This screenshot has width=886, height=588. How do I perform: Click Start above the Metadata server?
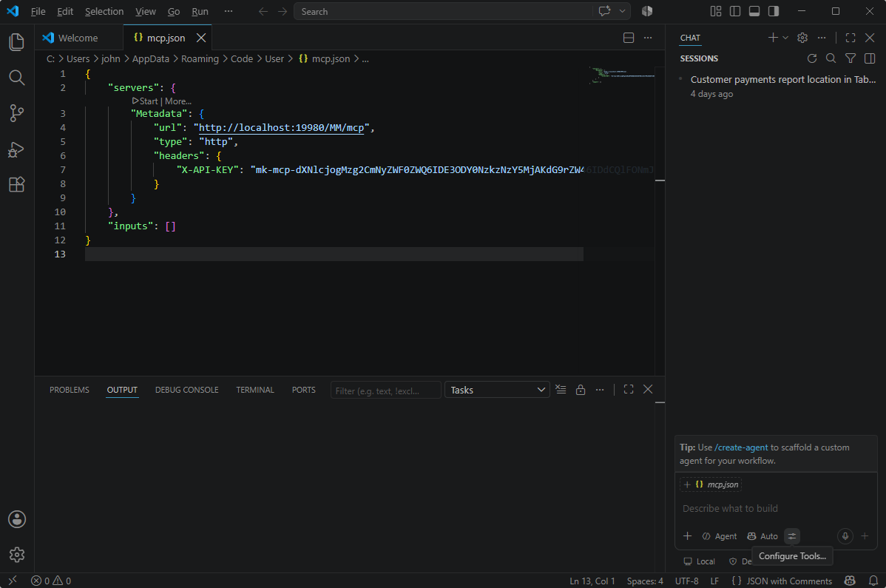145,101
